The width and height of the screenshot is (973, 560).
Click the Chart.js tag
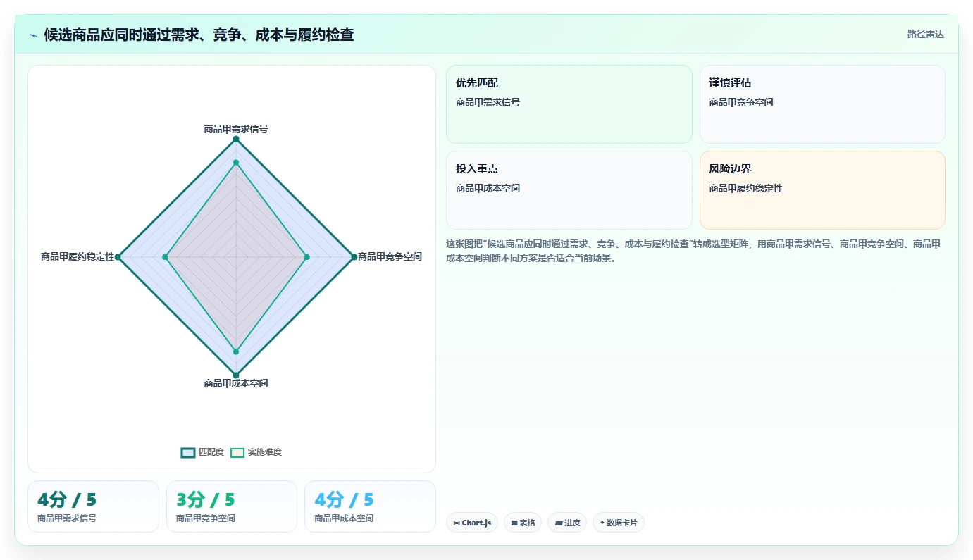coord(472,523)
